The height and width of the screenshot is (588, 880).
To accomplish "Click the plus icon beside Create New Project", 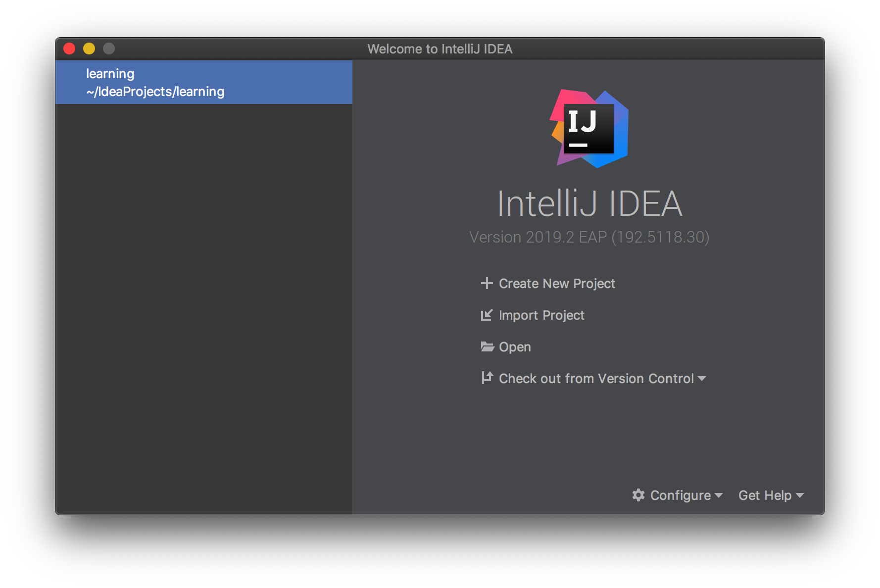I will [x=487, y=283].
